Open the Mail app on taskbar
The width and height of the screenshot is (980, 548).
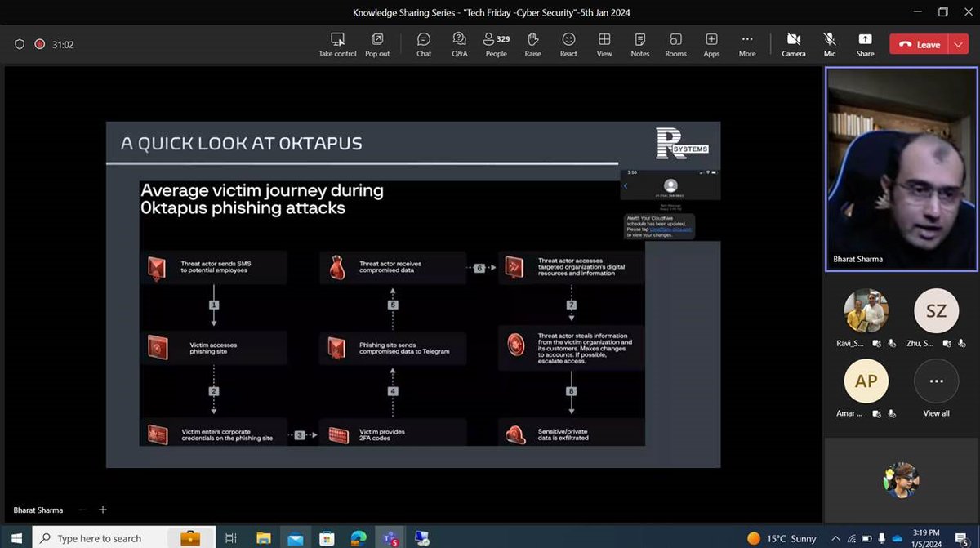click(x=295, y=538)
